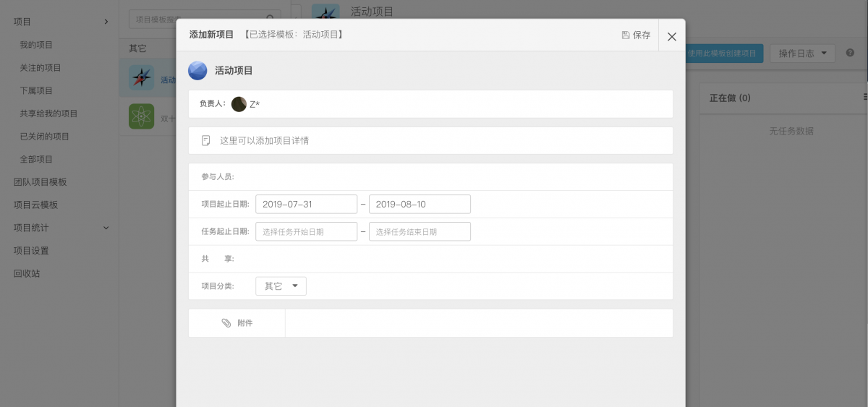Go to 团队项目模板 in sidebar
This screenshot has width=868, height=407.
(41, 182)
